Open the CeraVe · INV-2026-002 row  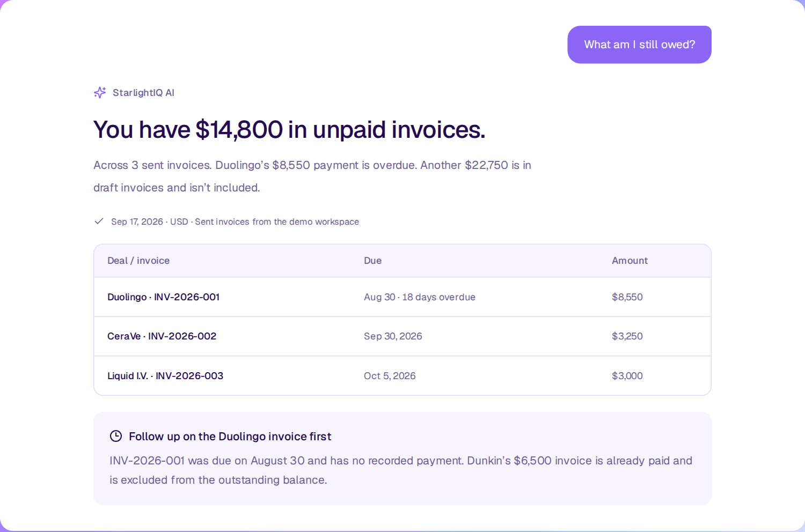click(402, 336)
